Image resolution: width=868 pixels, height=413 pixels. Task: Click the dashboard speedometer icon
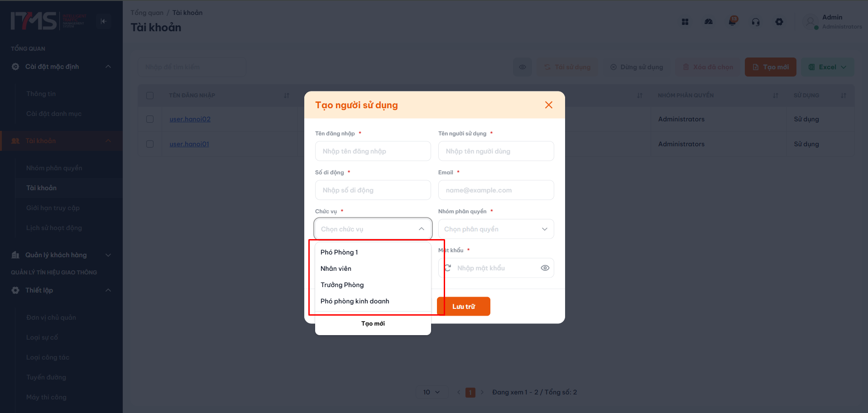coord(709,22)
